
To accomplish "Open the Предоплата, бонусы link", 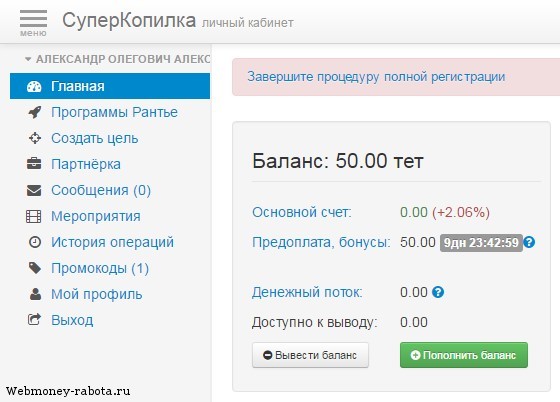I will [321, 242].
